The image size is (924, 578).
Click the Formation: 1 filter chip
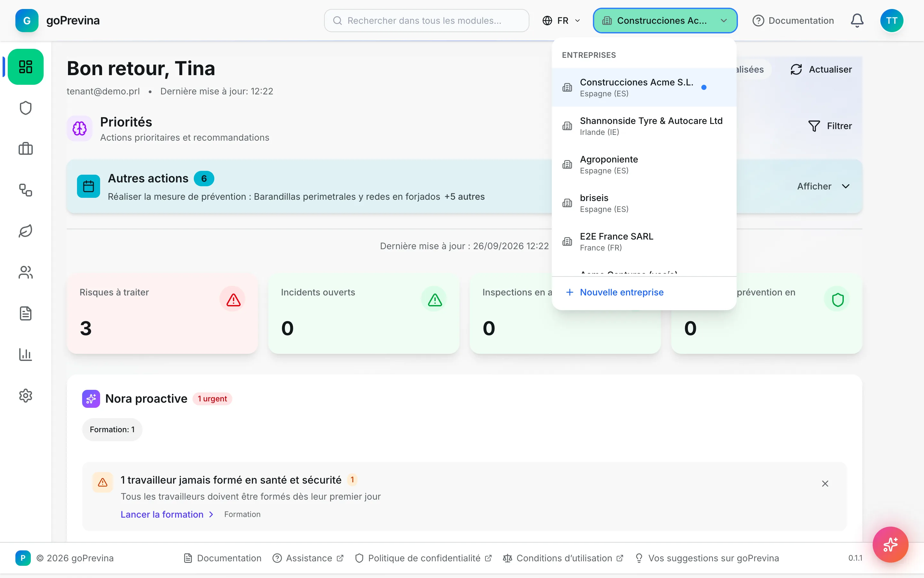pos(112,430)
